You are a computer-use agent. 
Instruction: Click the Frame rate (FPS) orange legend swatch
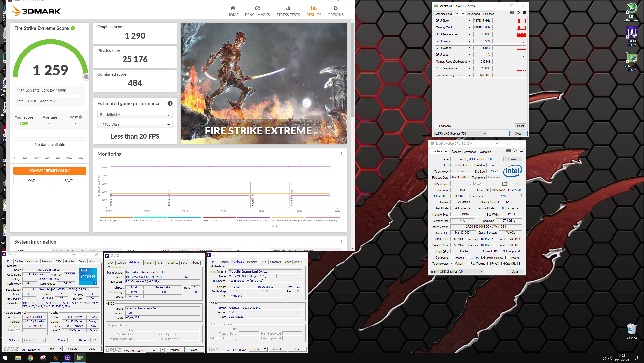[x=116, y=217]
